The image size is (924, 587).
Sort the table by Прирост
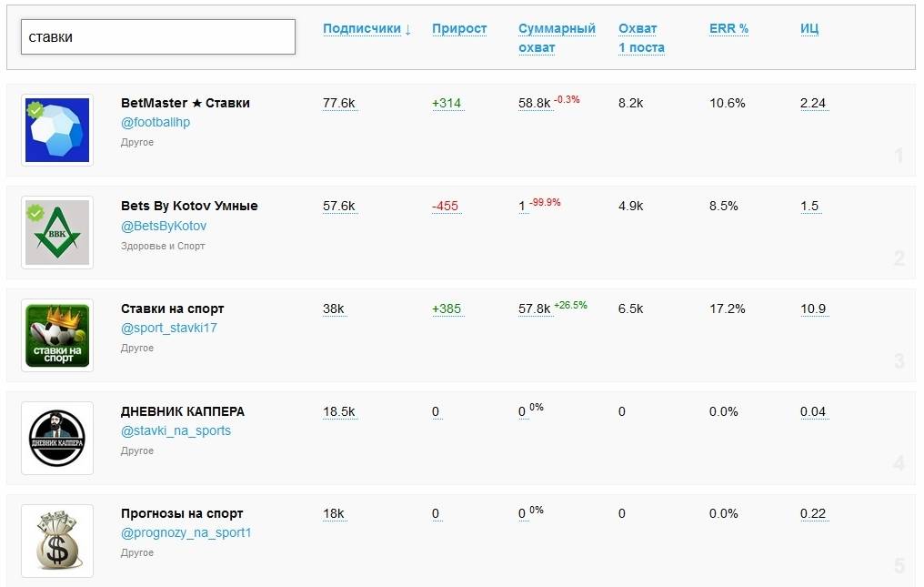[x=459, y=29]
